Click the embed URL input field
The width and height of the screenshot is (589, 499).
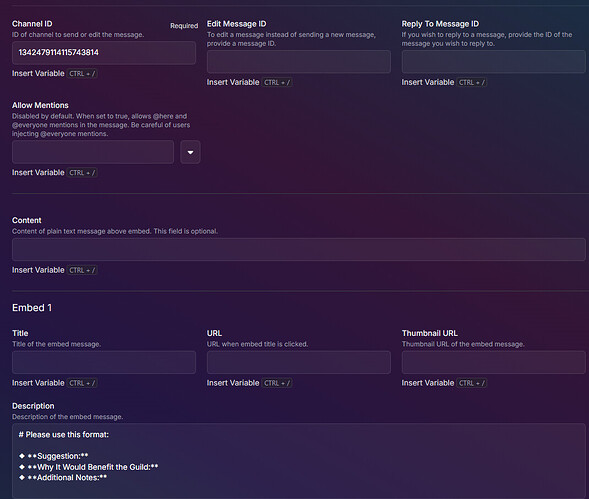tap(299, 362)
